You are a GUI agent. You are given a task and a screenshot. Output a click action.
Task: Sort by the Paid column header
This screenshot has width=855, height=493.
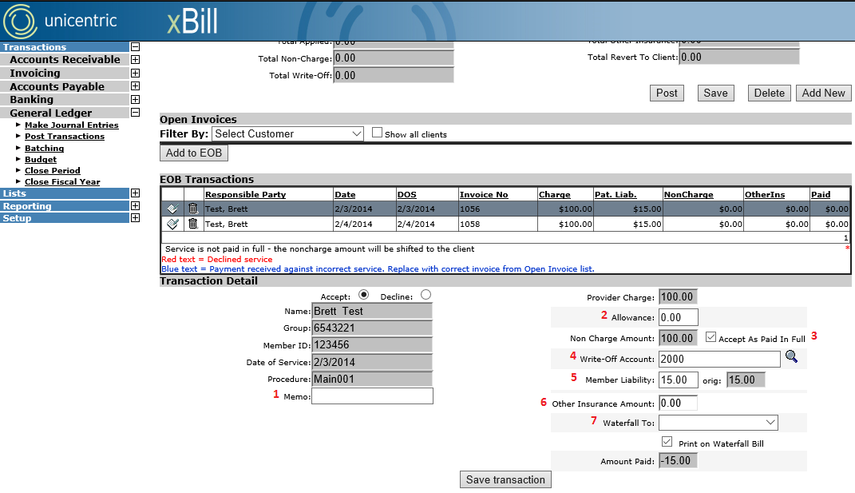[821, 195]
